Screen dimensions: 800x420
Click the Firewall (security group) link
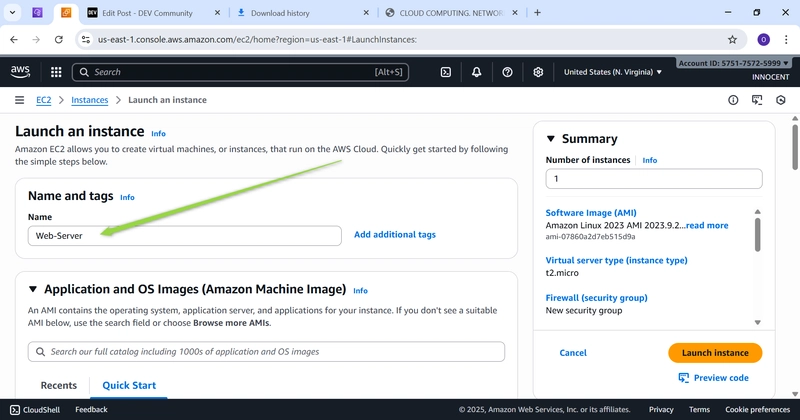pos(596,298)
